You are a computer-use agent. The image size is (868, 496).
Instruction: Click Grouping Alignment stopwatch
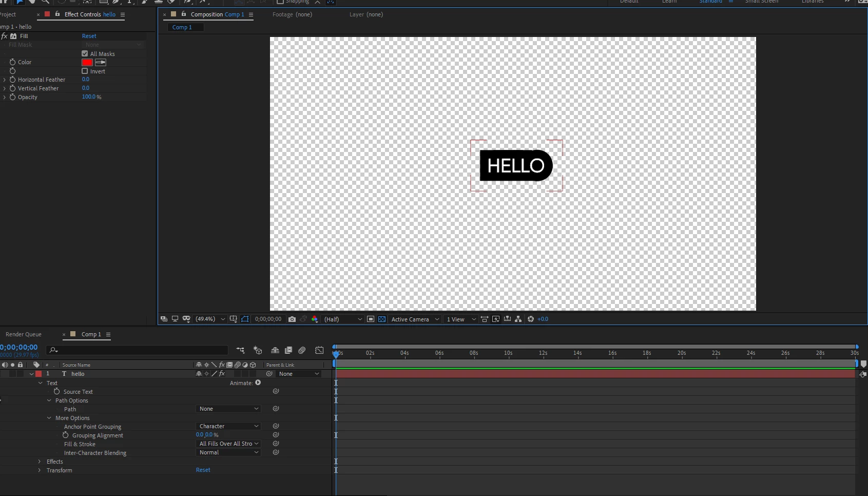[x=66, y=435]
